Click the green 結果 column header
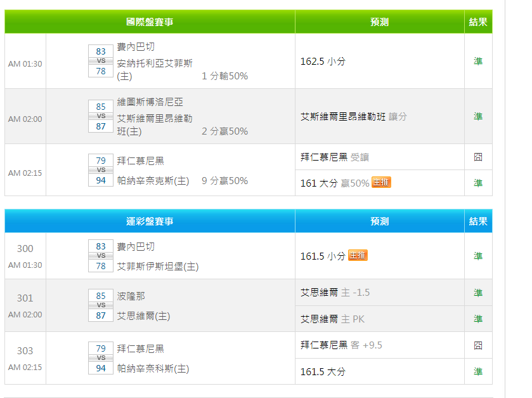Viewport: 532px width, 398px height. tap(478, 22)
